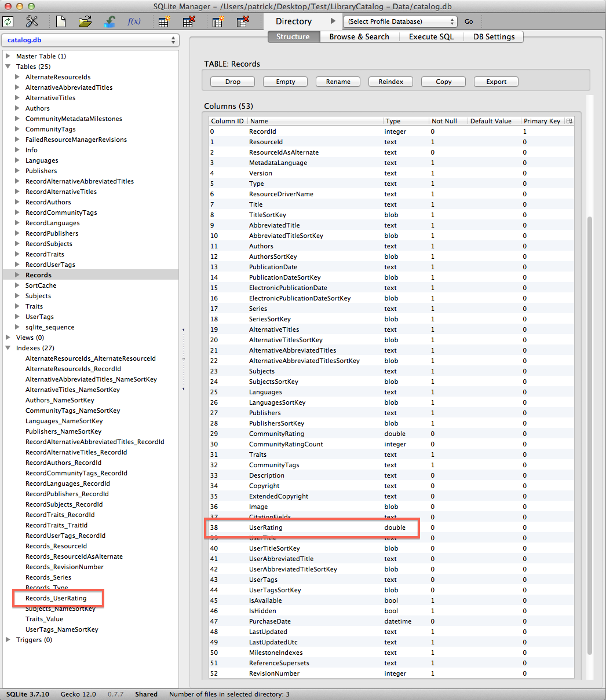Select the sqlite_sequence table

coord(50,327)
